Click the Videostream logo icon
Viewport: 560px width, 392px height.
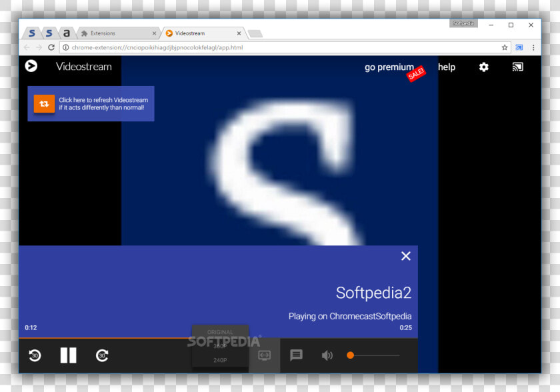(31, 66)
